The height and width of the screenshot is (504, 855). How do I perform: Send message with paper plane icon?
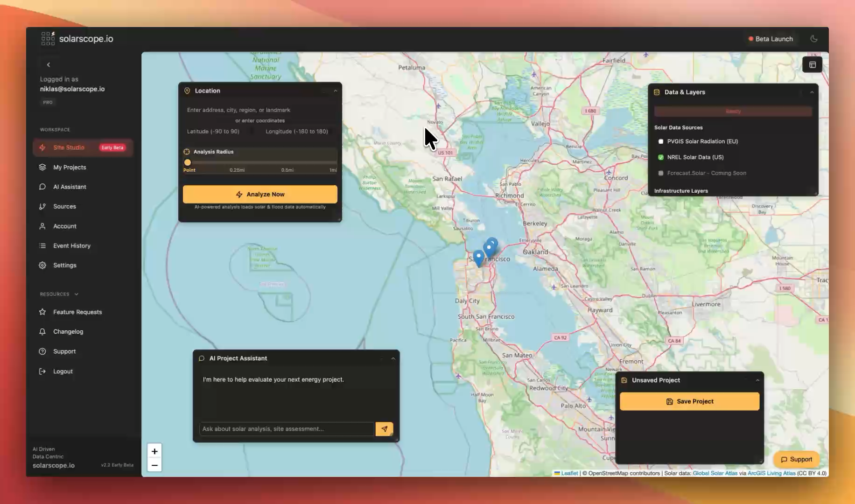pos(384,429)
